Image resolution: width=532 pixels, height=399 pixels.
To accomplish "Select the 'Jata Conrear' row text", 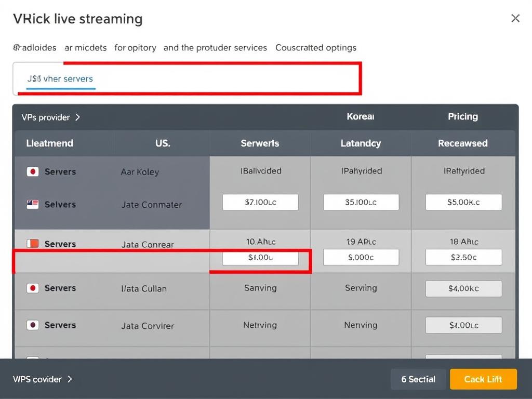I will pyautogui.click(x=148, y=244).
